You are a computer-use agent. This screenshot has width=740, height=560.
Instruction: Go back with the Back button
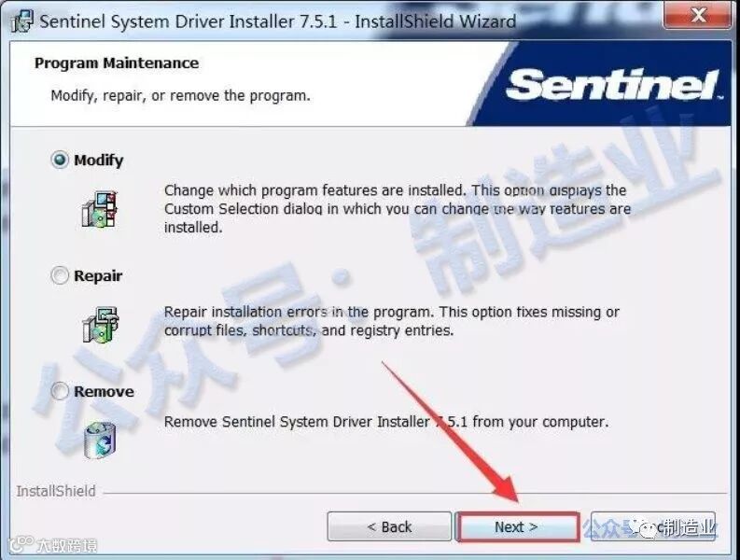(389, 526)
